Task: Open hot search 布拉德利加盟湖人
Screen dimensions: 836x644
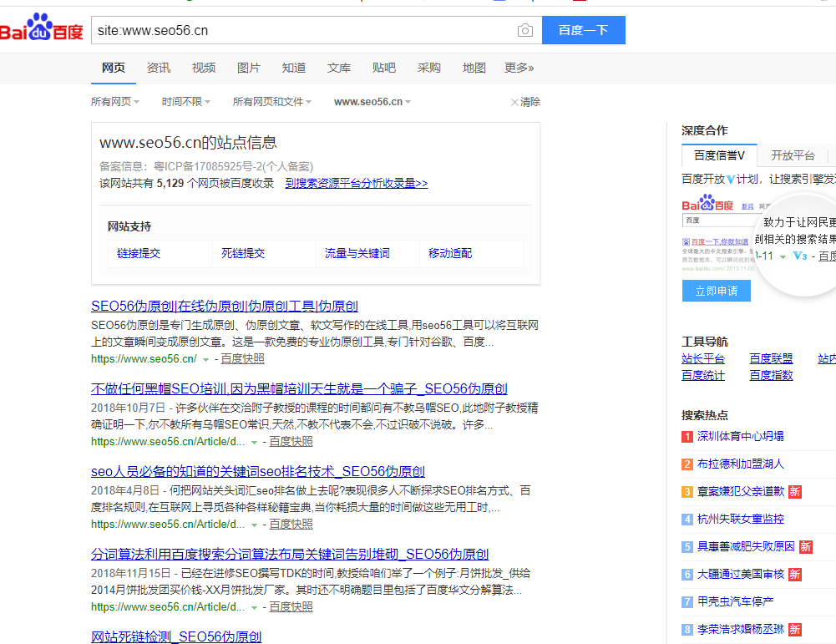Action: coord(741,464)
